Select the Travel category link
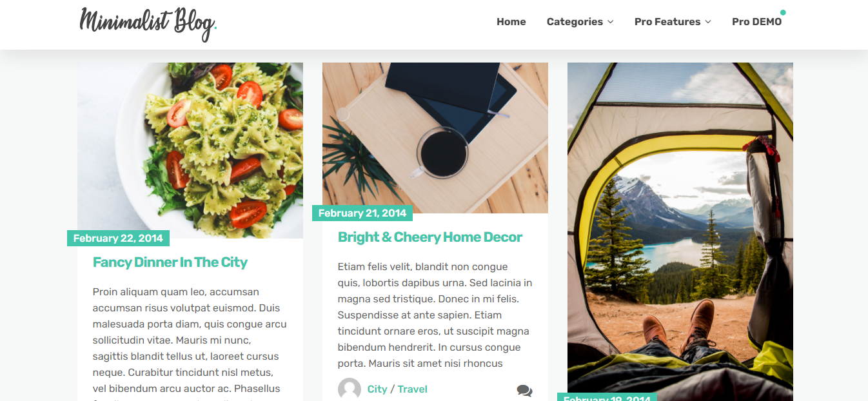Image resolution: width=868 pixels, height=401 pixels. coord(412,389)
